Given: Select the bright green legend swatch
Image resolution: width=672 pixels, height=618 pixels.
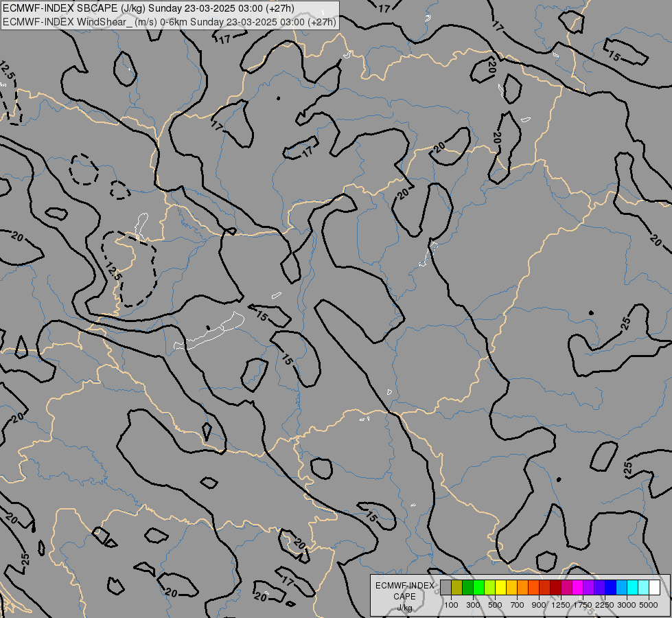Looking at the screenshot, I should point(478,587).
